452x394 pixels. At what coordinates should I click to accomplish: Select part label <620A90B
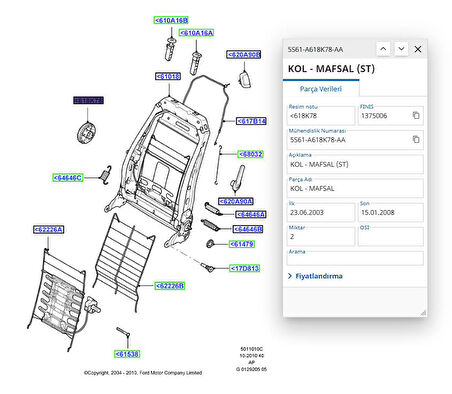pos(244,54)
